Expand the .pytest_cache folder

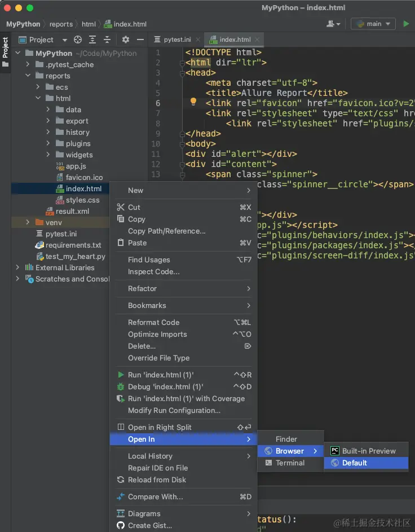click(x=28, y=64)
